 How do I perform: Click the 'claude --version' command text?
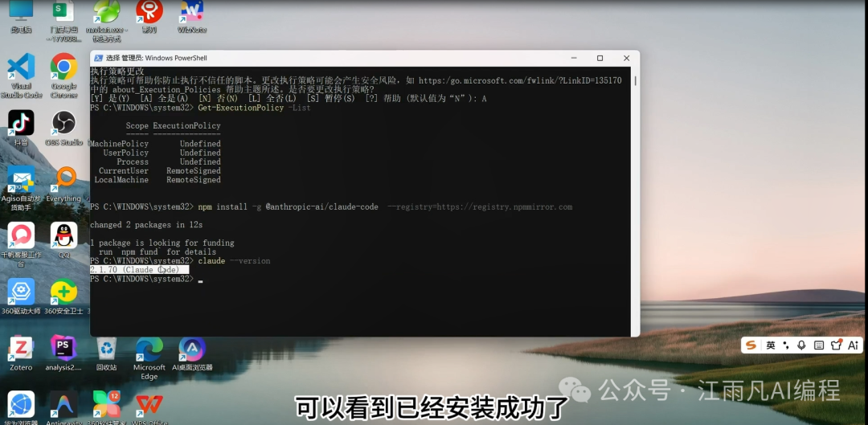tap(234, 260)
